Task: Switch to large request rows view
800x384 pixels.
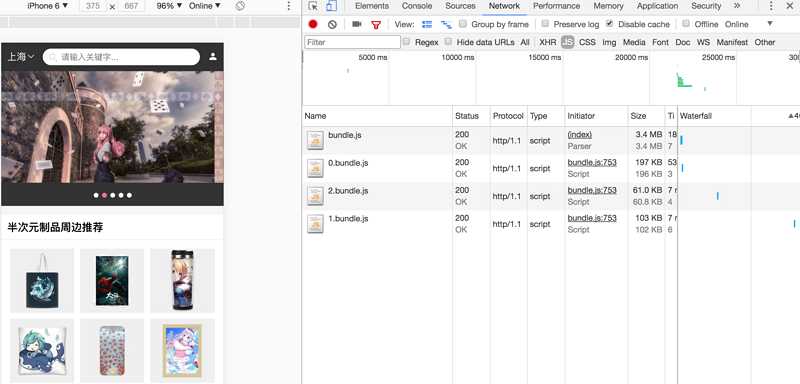Action: coord(427,24)
